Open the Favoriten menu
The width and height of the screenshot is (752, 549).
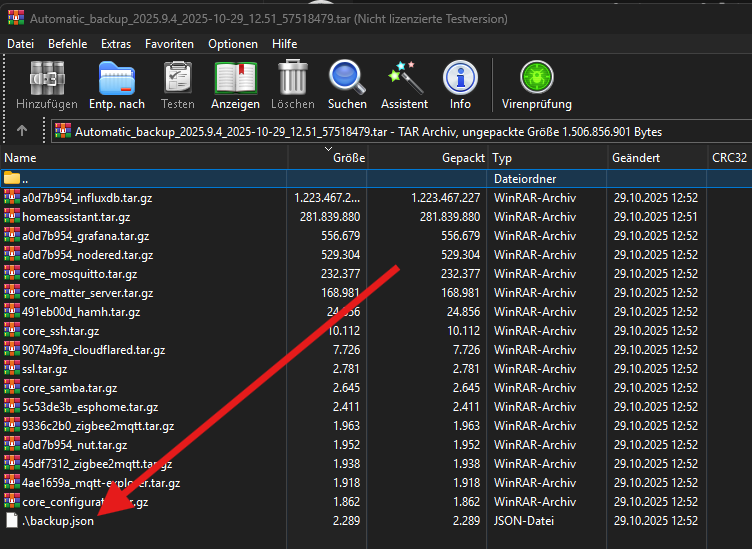169,44
